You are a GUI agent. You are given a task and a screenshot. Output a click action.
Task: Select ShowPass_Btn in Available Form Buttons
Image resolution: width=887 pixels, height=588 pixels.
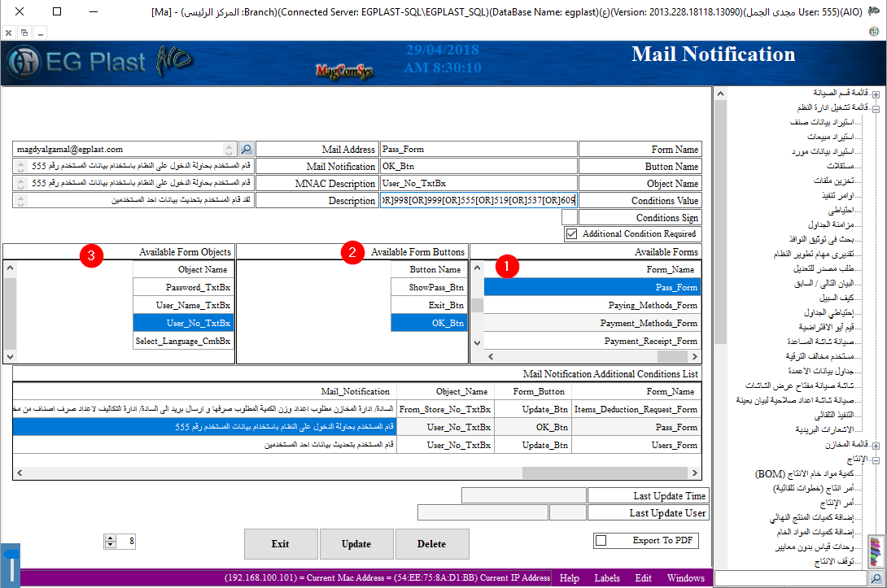(430, 287)
